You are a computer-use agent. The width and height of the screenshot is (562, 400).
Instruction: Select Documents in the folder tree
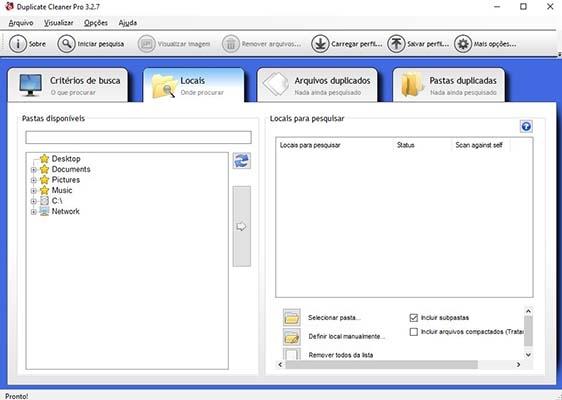pyautogui.click(x=71, y=169)
